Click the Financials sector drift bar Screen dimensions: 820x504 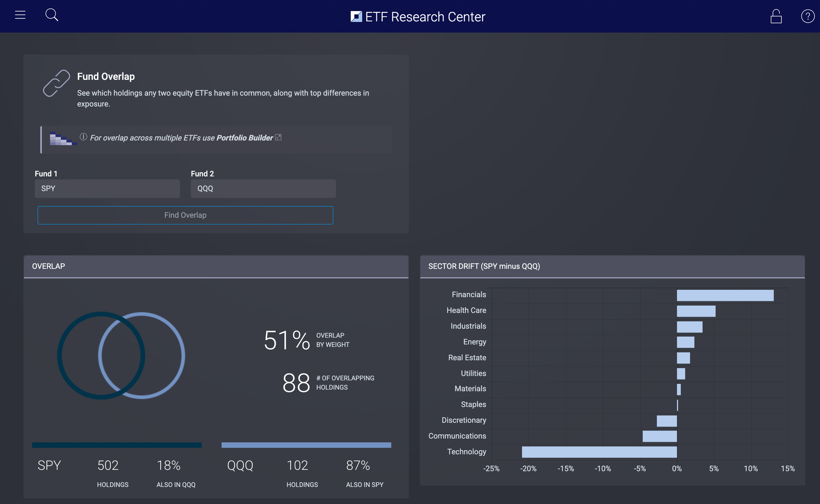[x=725, y=295]
